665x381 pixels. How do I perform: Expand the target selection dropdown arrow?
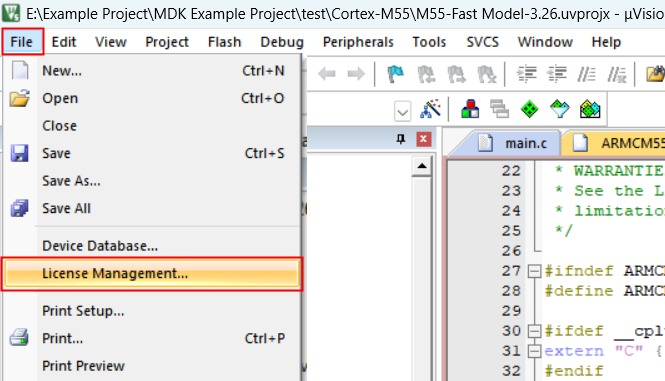(x=402, y=112)
